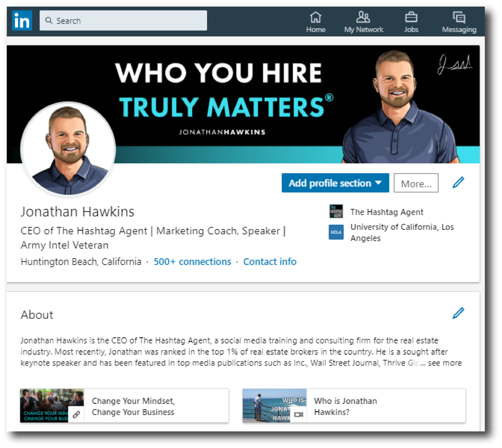Click the round profile photo avatar

click(68, 149)
